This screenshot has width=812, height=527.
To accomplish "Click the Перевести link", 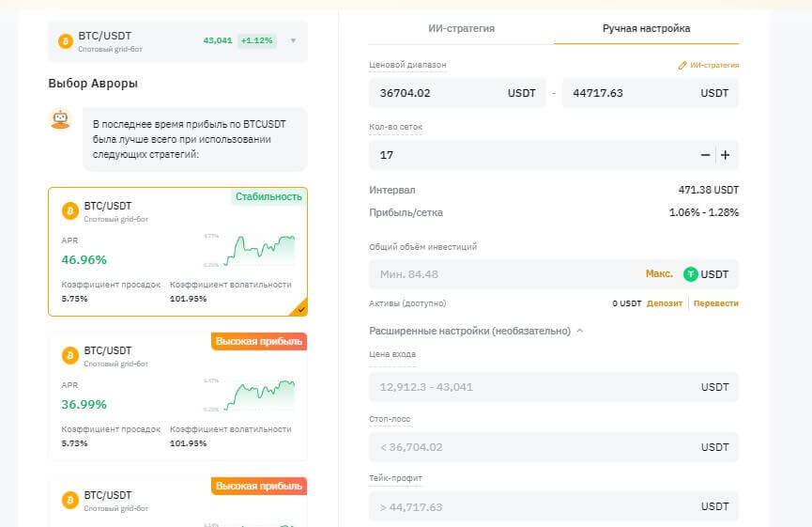I will pyautogui.click(x=715, y=303).
